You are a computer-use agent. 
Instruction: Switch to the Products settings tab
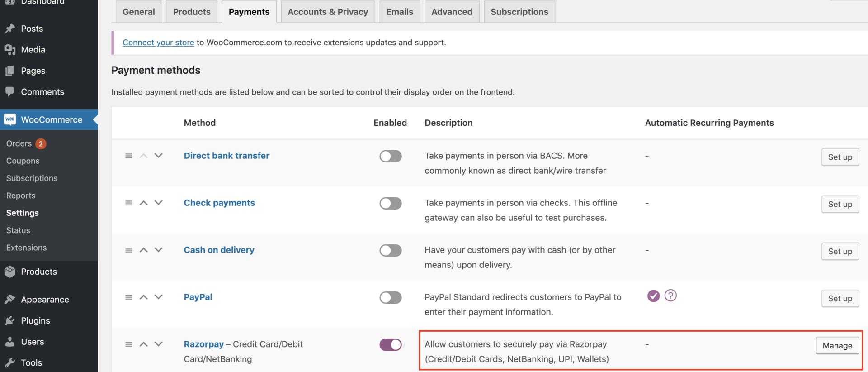tap(192, 12)
